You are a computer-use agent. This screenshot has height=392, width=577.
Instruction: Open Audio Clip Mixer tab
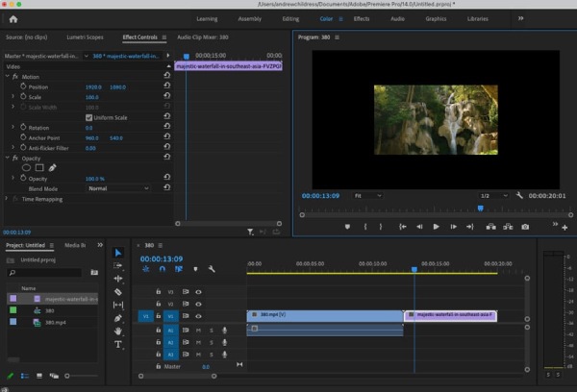pyautogui.click(x=203, y=37)
